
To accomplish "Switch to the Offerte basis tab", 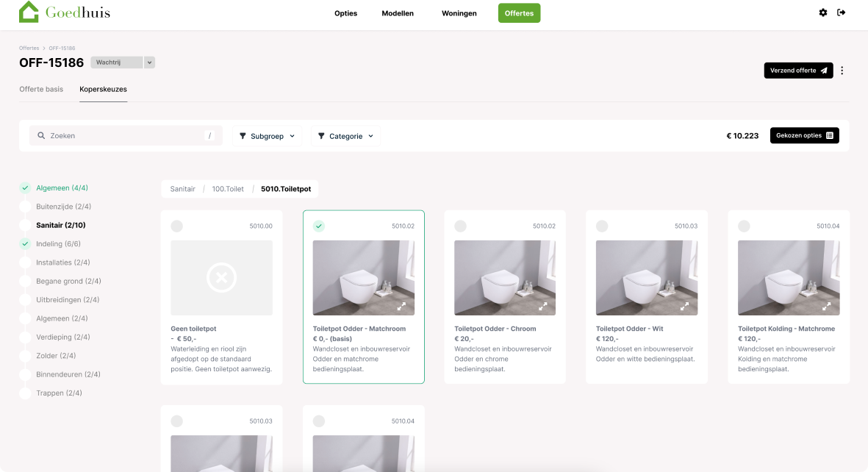I will coord(41,89).
